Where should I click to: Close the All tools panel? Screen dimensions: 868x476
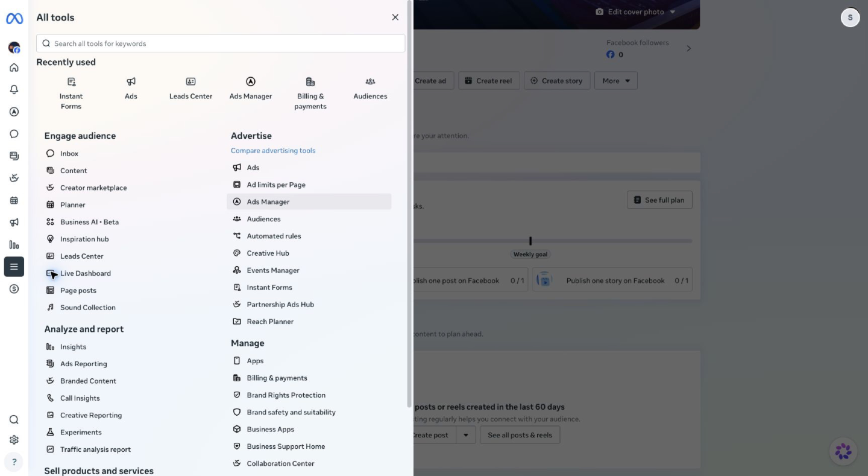(x=395, y=17)
